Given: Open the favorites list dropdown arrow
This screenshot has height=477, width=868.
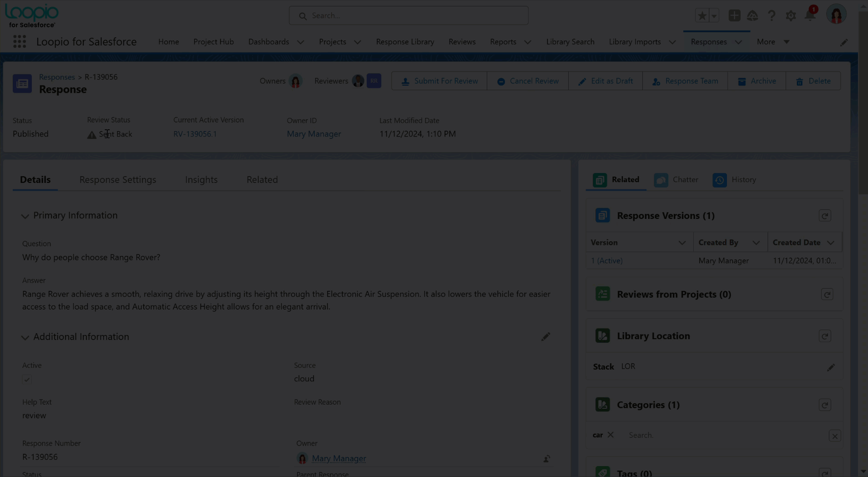Looking at the screenshot, I should point(714,15).
